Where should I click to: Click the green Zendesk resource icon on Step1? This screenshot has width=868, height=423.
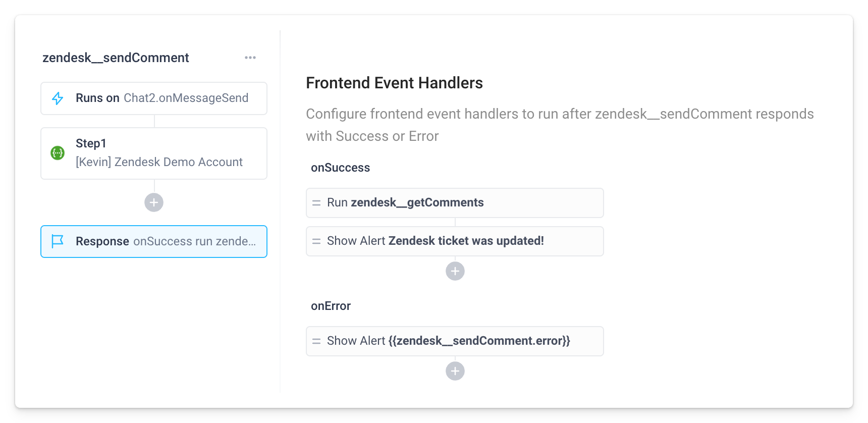[57, 153]
